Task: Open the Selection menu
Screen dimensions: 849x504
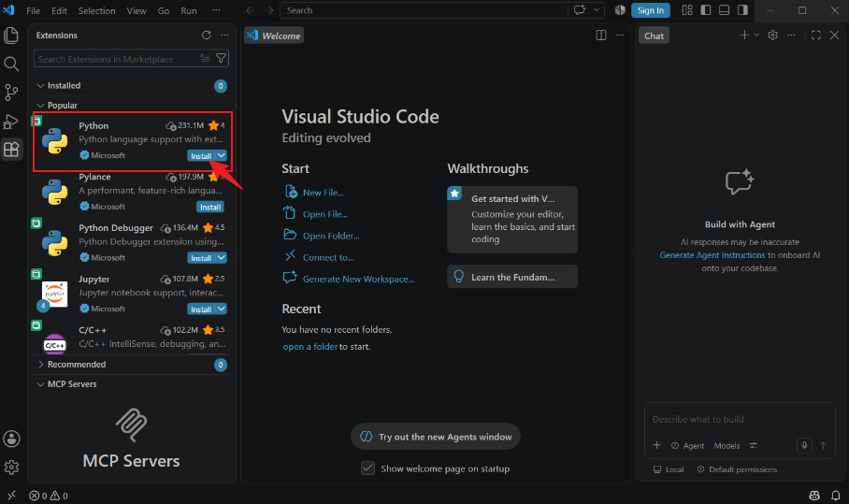Action: tap(96, 10)
